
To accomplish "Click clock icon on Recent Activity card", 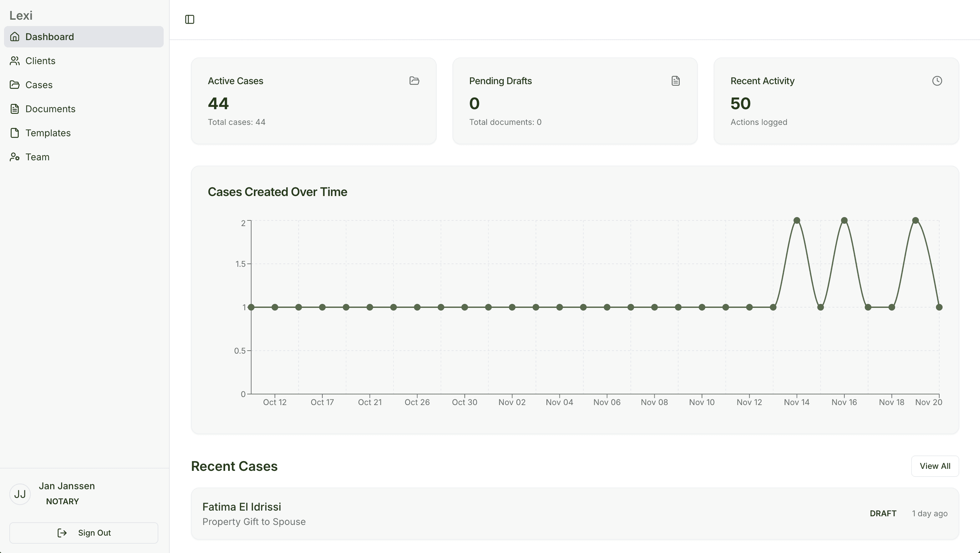I will (x=937, y=80).
